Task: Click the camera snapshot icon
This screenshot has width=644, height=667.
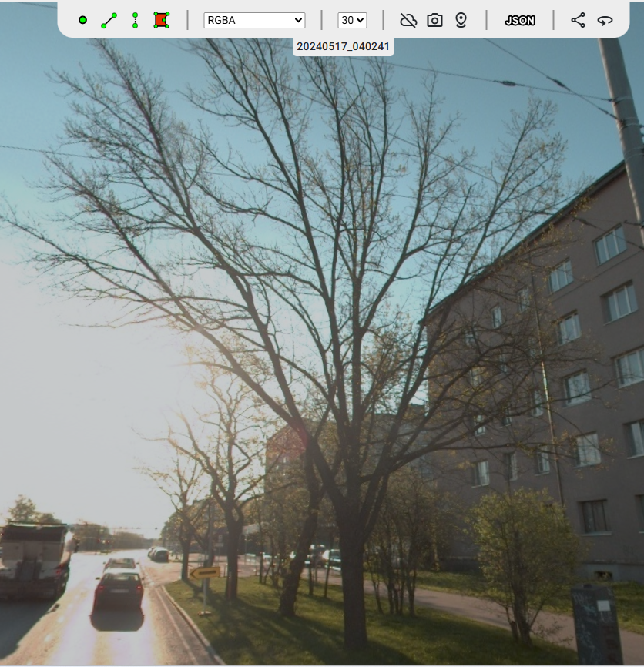Action: coord(434,20)
